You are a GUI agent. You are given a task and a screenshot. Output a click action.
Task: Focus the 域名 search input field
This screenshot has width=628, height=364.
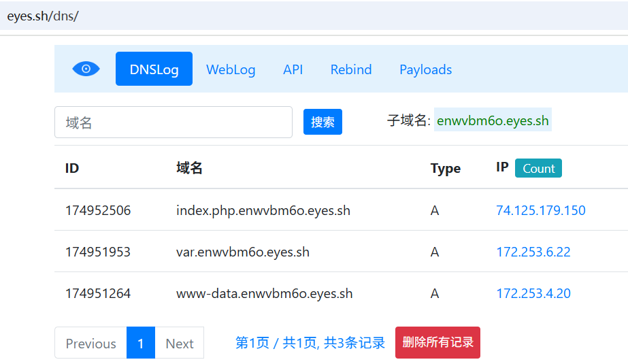pyautogui.click(x=173, y=122)
